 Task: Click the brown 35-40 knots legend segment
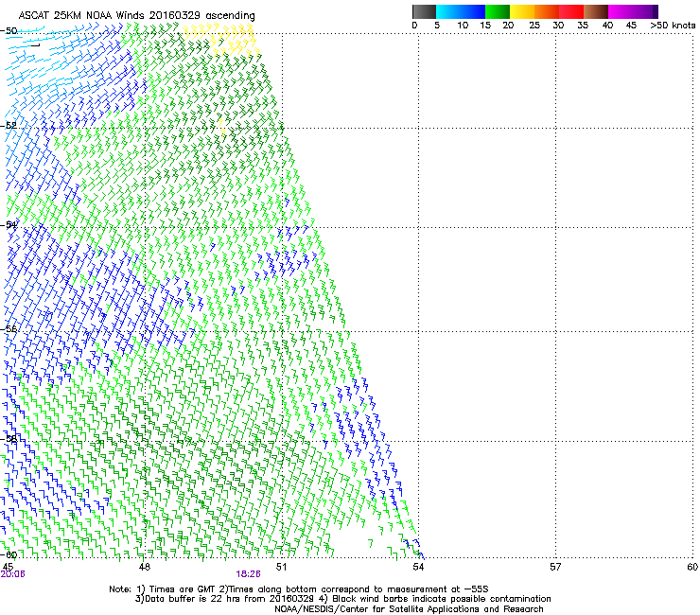coord(596,11)
